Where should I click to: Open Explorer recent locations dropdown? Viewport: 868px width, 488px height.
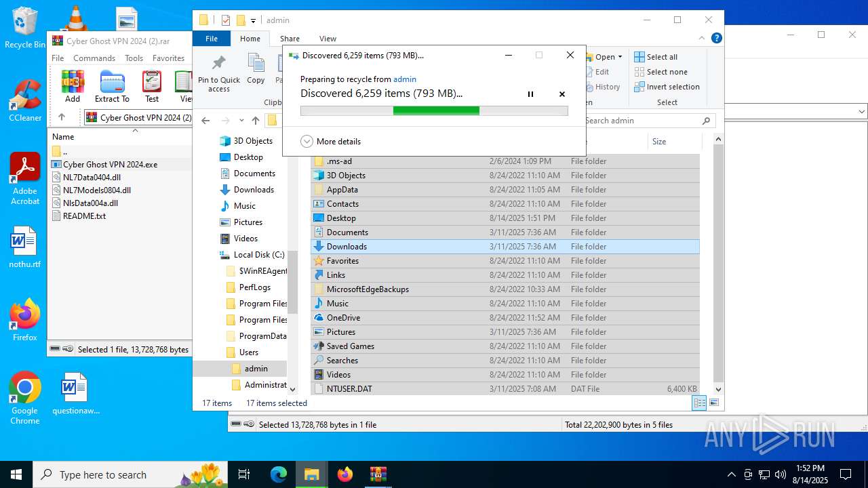(241, 121)
